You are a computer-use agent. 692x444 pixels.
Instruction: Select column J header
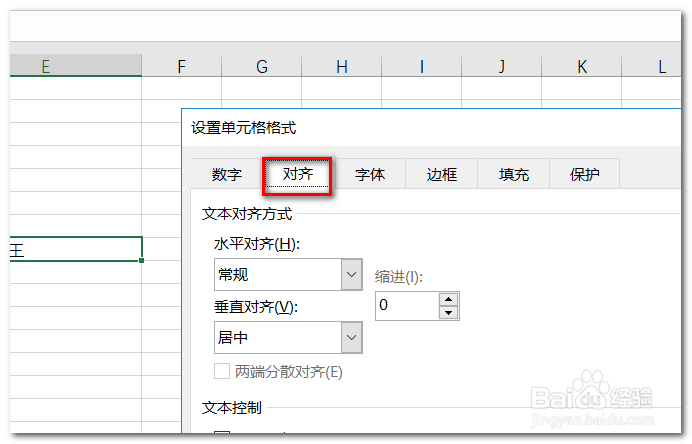click(x=501, y=66)
